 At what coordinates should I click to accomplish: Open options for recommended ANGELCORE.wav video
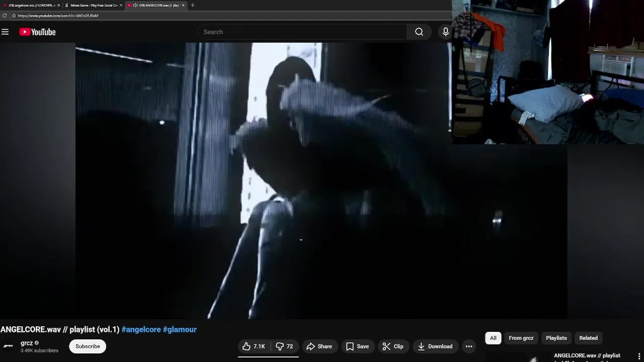click(x=639, y=356)
